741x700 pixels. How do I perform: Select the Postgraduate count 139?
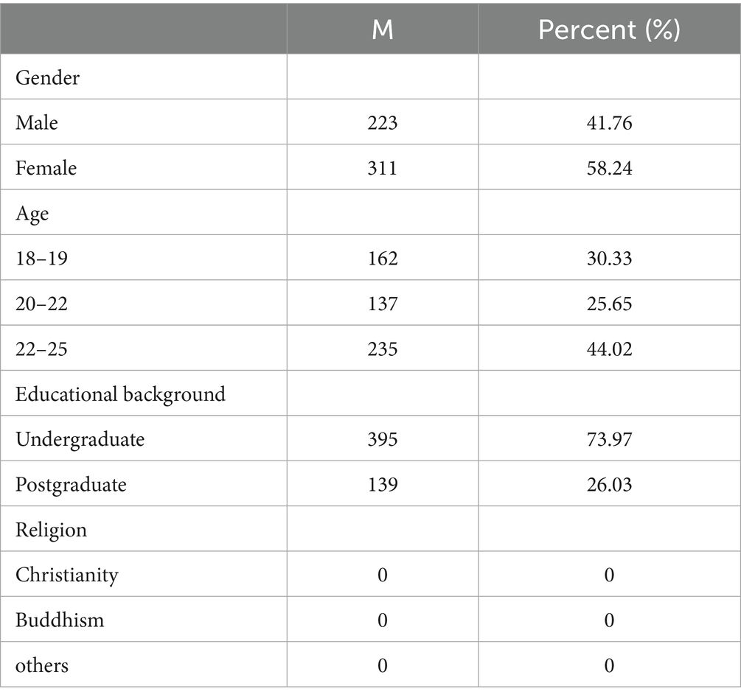(x=382, y=485)
